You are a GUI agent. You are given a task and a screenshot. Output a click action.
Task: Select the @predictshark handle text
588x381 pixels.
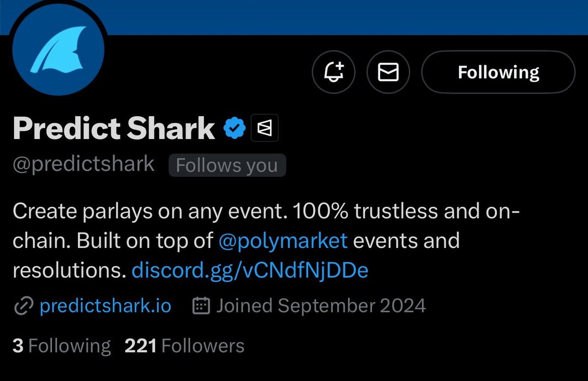pos(84,165)
